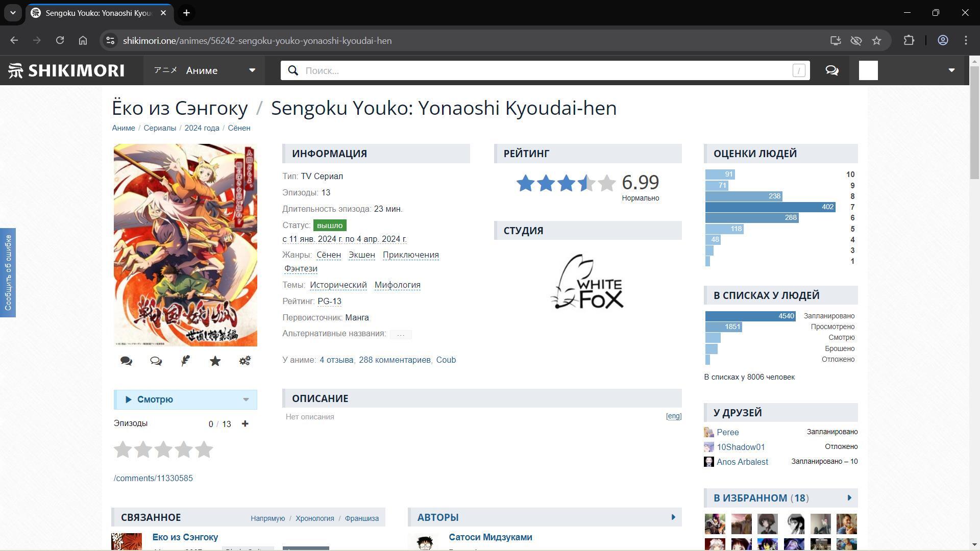Image resolution: width=980 pixels, height=551 pixels.
Task: Focus the Поиск search field
Action: point(546,70)
